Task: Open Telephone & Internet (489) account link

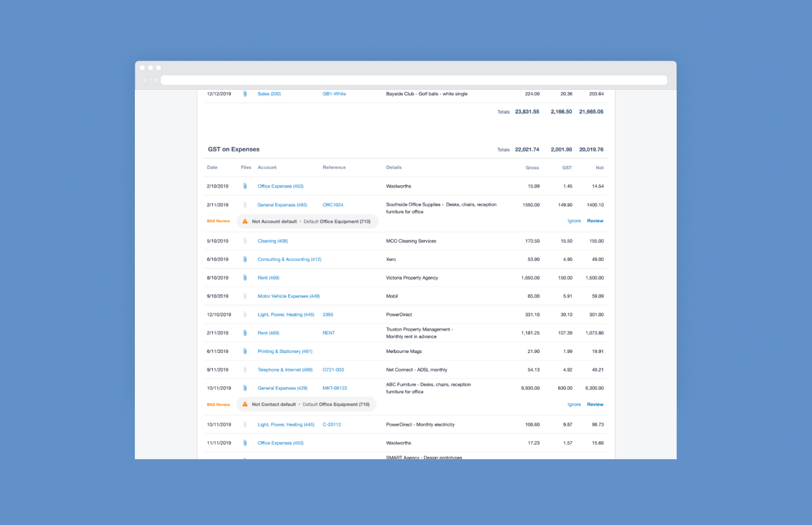Action: [x=285, y=370]
